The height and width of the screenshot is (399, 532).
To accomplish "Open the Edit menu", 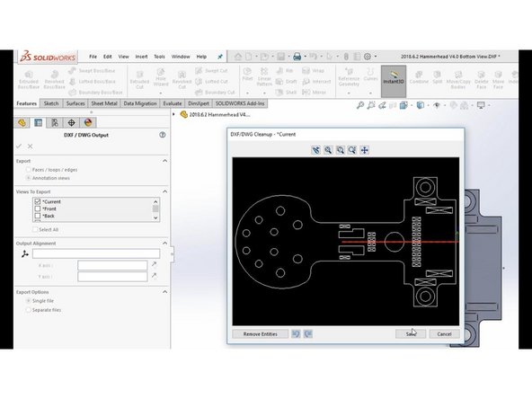I will click(x=108, y=57).
